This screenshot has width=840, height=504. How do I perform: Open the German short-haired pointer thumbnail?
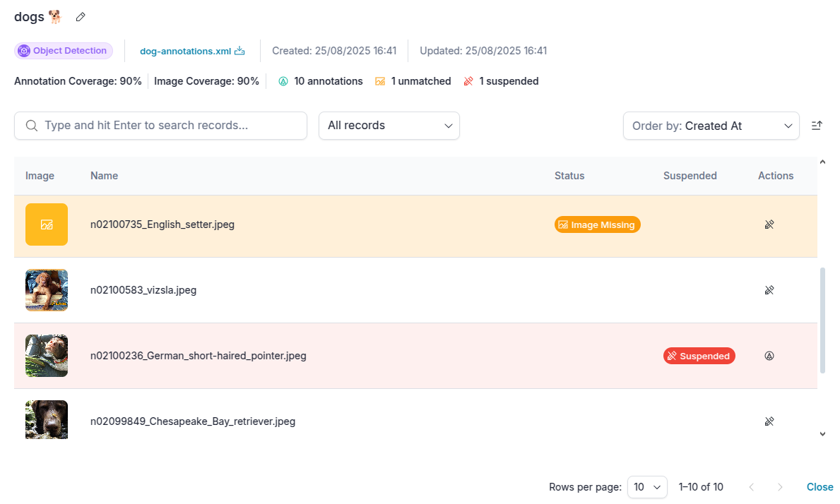coord(47,356)
